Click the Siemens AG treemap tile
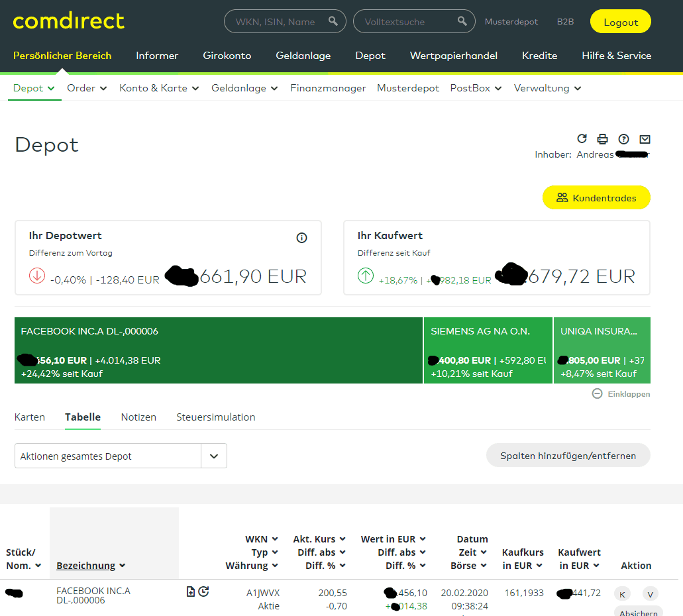Viewport: 683px width, 616px height. [x=488, y=350]
